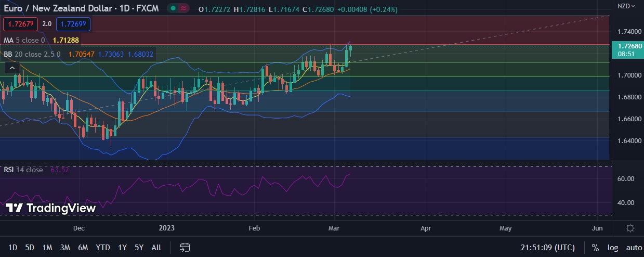
Task: Open the NZD currency dropdown
Action: (x=626, y=6)
